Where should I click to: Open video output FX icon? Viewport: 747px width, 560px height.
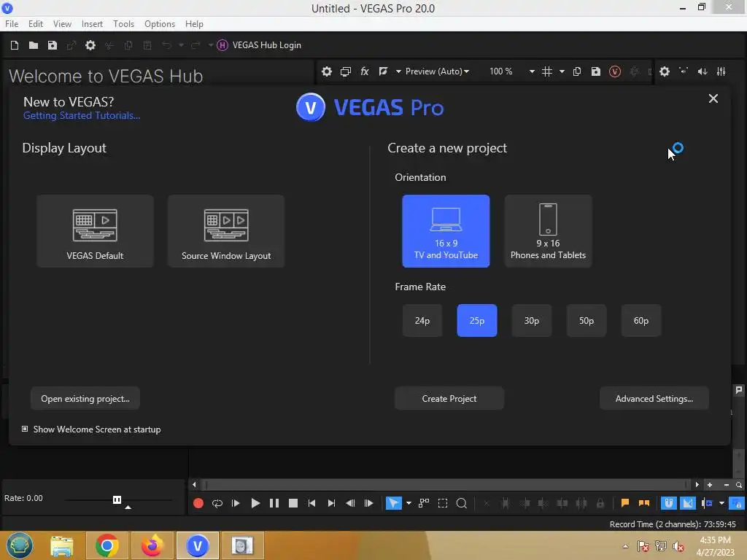click(x=365, y=71)
